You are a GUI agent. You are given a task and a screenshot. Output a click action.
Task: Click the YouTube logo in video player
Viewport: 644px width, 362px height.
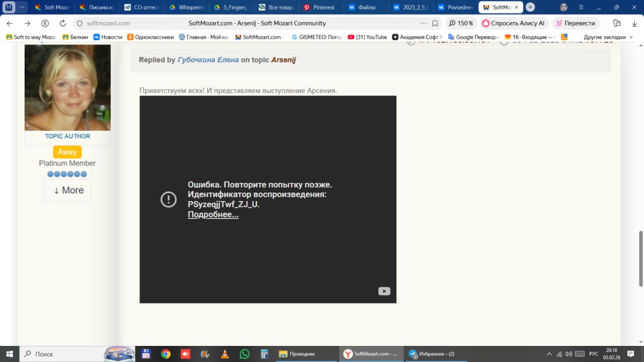[x=384, y=291]
